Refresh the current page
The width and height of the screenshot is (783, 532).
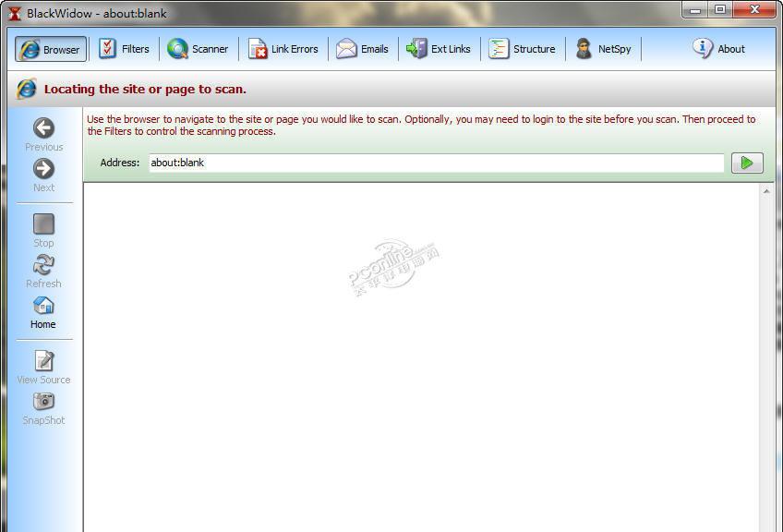pos(44,272)
